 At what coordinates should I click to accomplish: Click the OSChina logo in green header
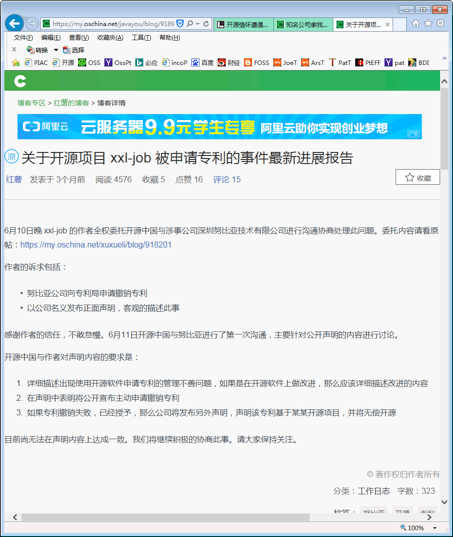(x=20, y=81)
